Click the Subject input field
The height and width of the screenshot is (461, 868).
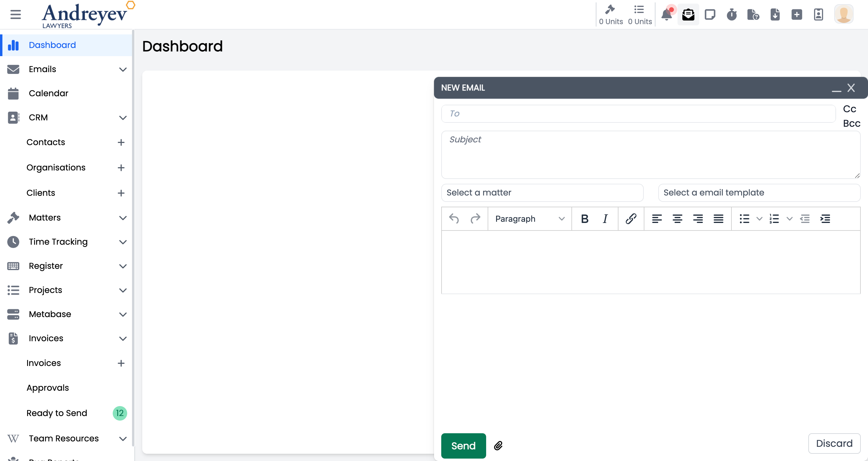point(650,154)
